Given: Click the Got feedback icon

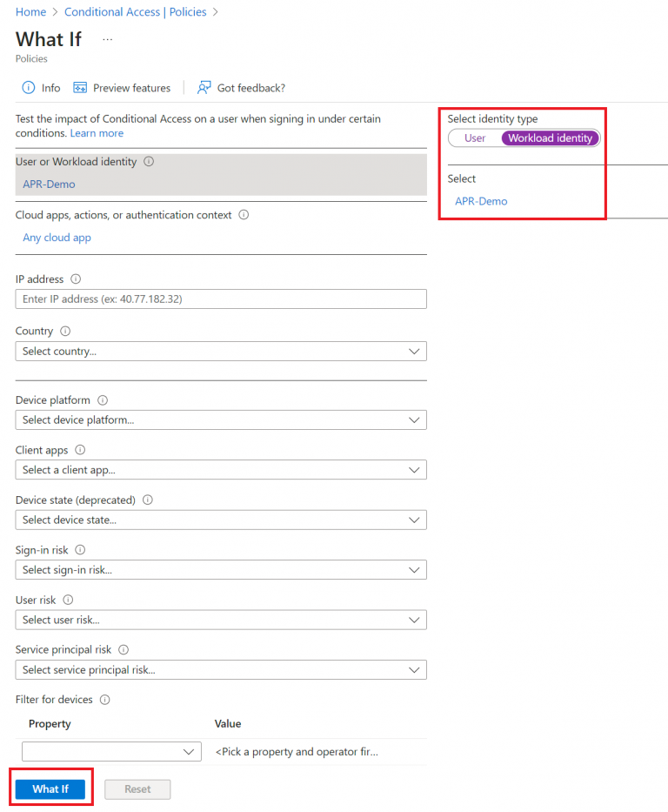Looking at the screenshot, I should tap(203, 87).
